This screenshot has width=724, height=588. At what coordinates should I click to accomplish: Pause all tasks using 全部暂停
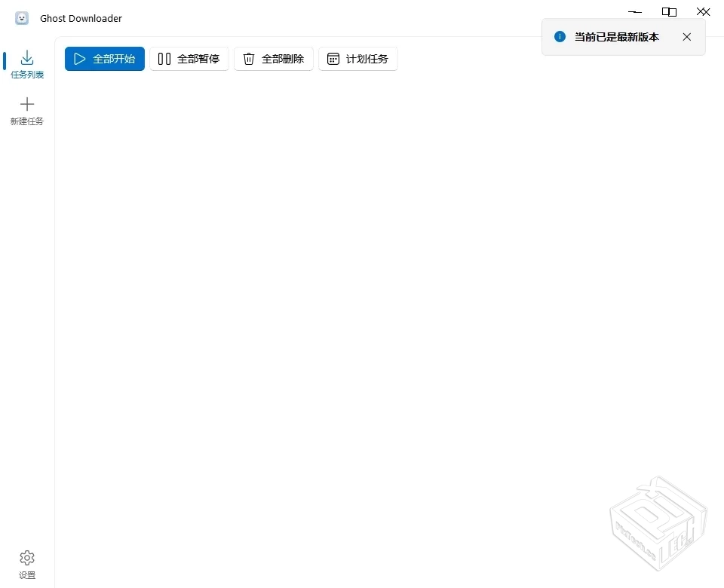[x=189, y=59]
